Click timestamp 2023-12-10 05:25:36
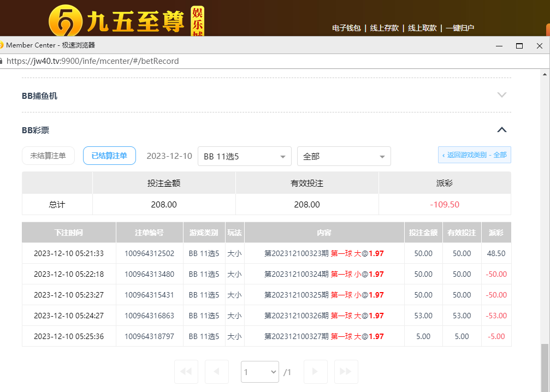Image resolution: width=550 pixels, height=392 pixels. [x=69, y=336]
